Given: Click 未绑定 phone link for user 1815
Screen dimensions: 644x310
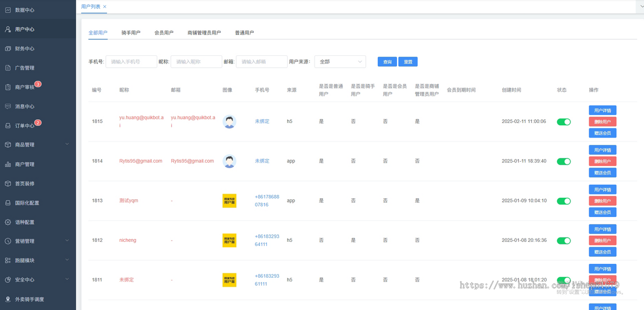Looking at the screenshot, I should pyautogui.click(x=262, y=121).
